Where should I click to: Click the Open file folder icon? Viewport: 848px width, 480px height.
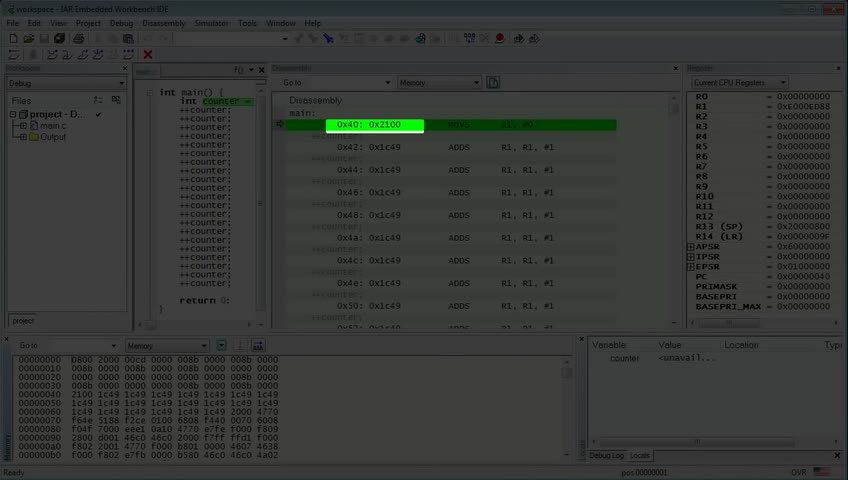29,38
